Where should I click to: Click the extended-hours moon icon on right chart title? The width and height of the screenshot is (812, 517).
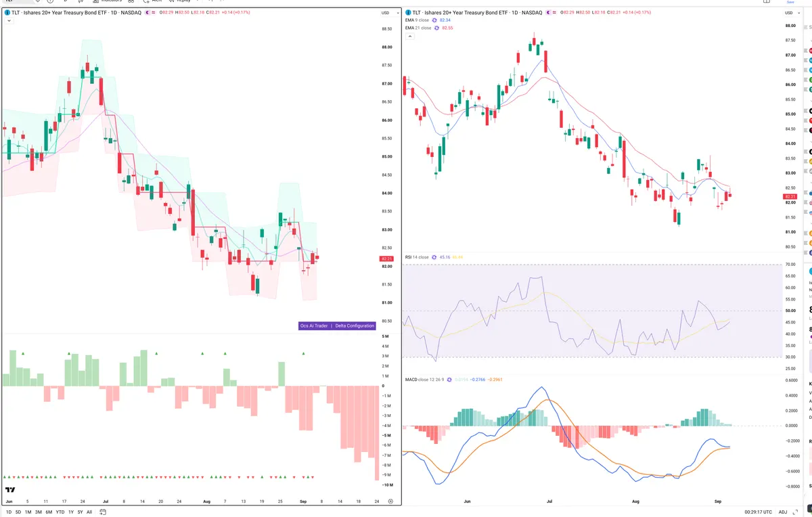pyautogui.click(x=549, y=13)
